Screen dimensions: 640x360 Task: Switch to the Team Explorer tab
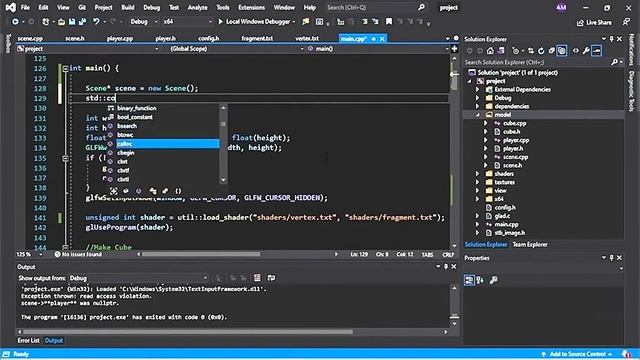click(x=530, y=244)
